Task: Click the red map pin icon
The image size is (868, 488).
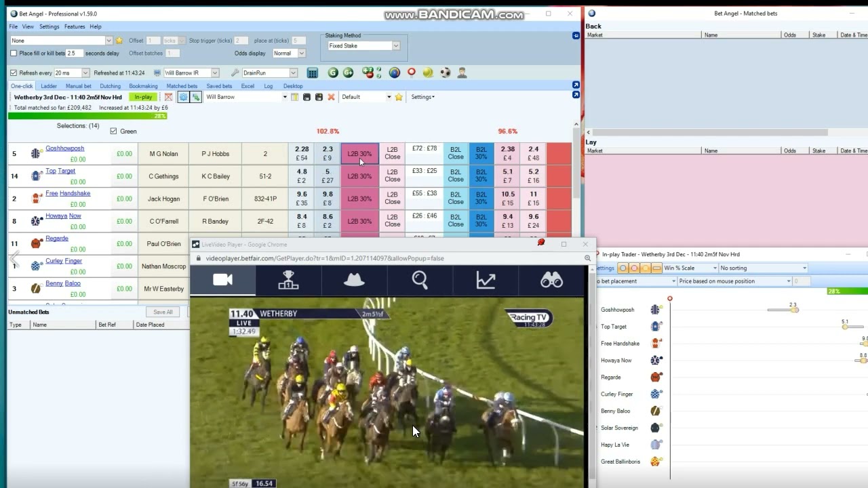Action: (411, 73)
